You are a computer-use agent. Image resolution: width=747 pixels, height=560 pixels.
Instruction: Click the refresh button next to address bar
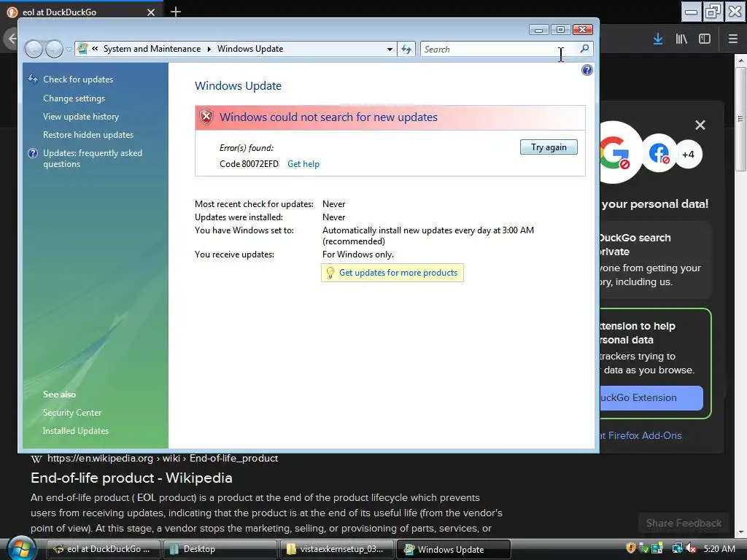click(406, 49)
